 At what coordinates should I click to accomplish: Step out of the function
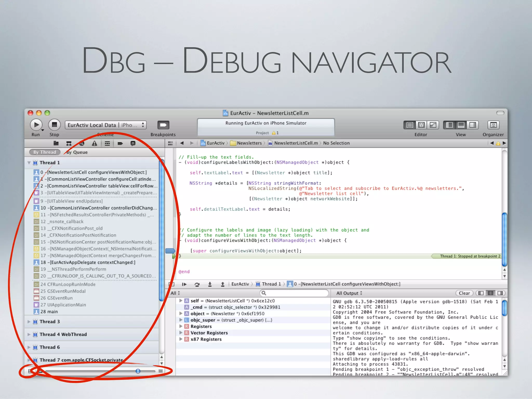[223, 284]
